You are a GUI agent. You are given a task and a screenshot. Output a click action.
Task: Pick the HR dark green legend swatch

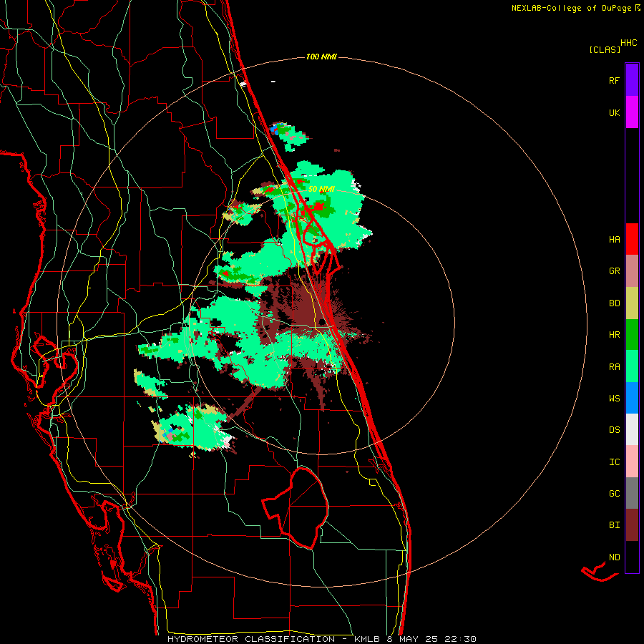[632, 335]
